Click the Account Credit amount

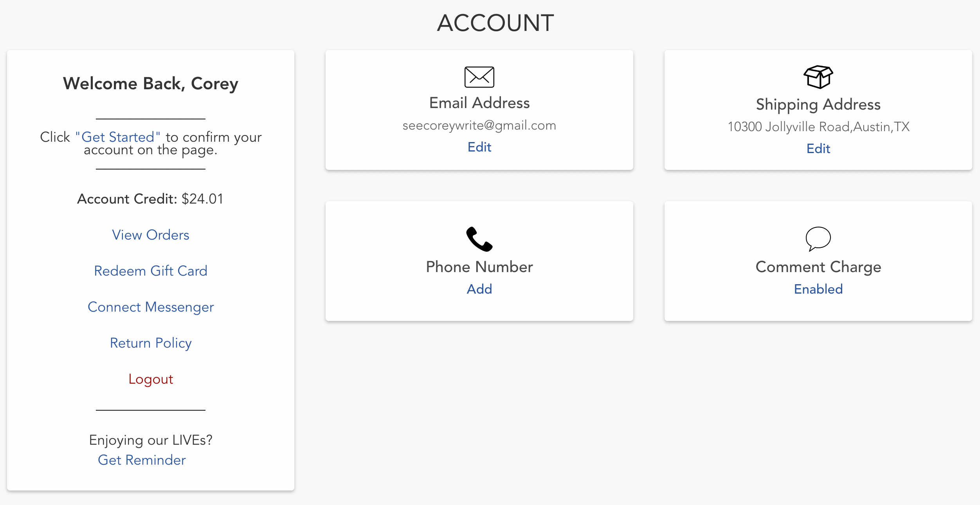pos(202,199)
